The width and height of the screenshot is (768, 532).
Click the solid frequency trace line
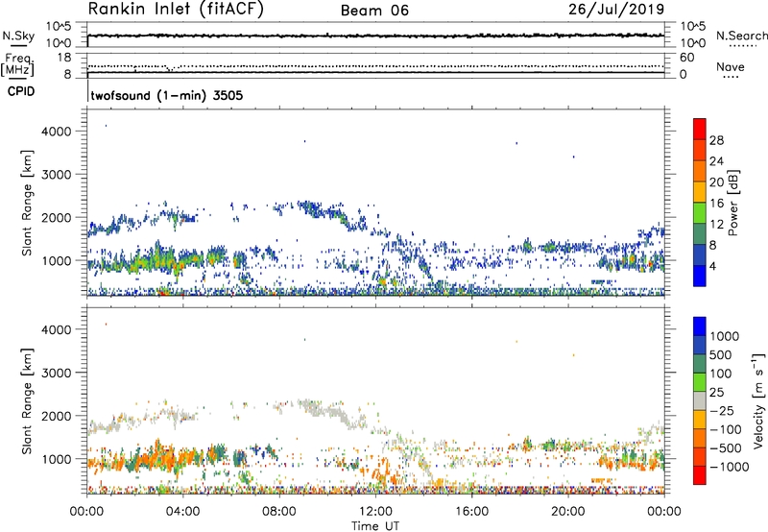click(x=375, y=72)
